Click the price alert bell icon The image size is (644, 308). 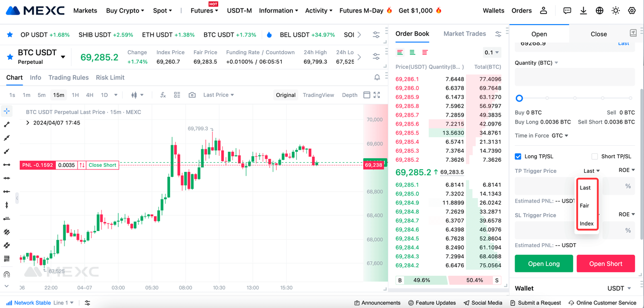[377, 77]
